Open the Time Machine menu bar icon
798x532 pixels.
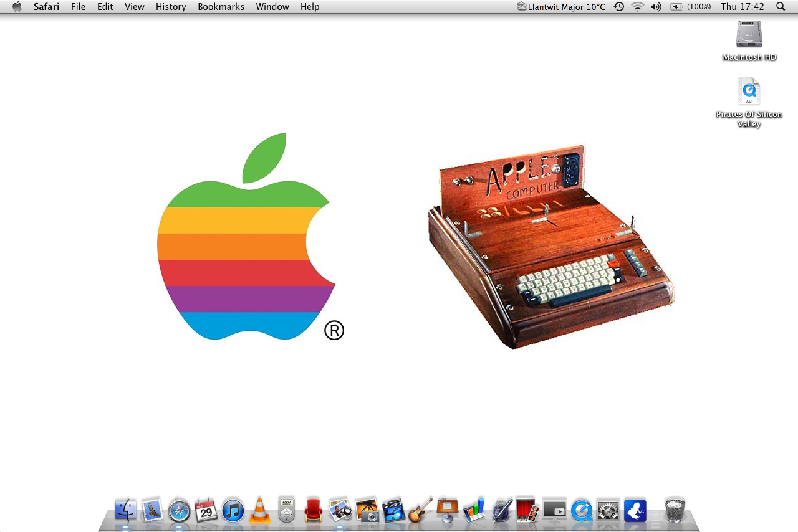pos(619,7)
